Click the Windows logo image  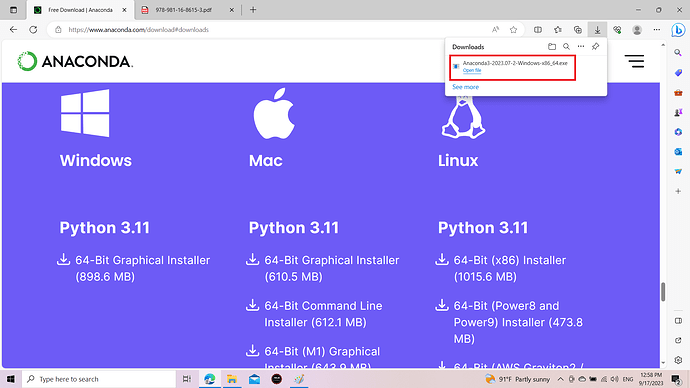[85, 113]
